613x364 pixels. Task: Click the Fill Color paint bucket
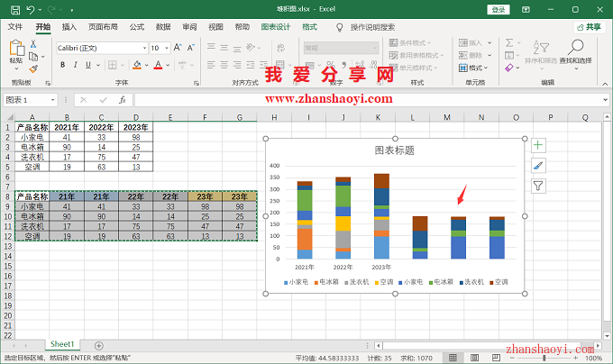(x=137, y=65)
